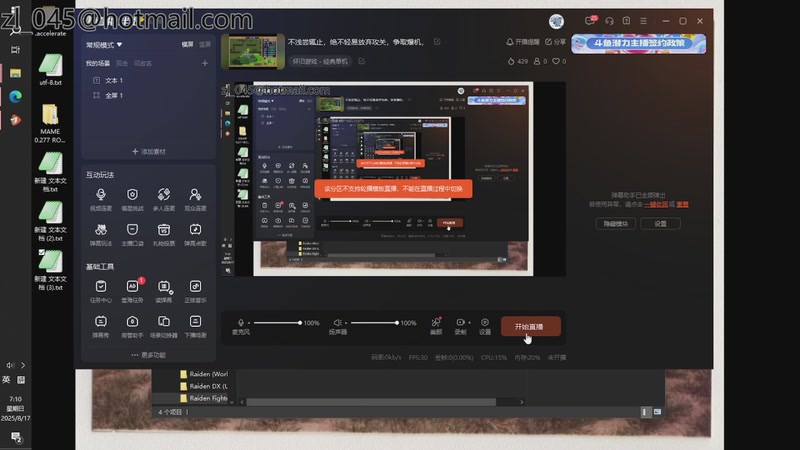Open 礼物投票 gift voting
The height and width of the screenshot is (450, 800).
tap(164, 234)
